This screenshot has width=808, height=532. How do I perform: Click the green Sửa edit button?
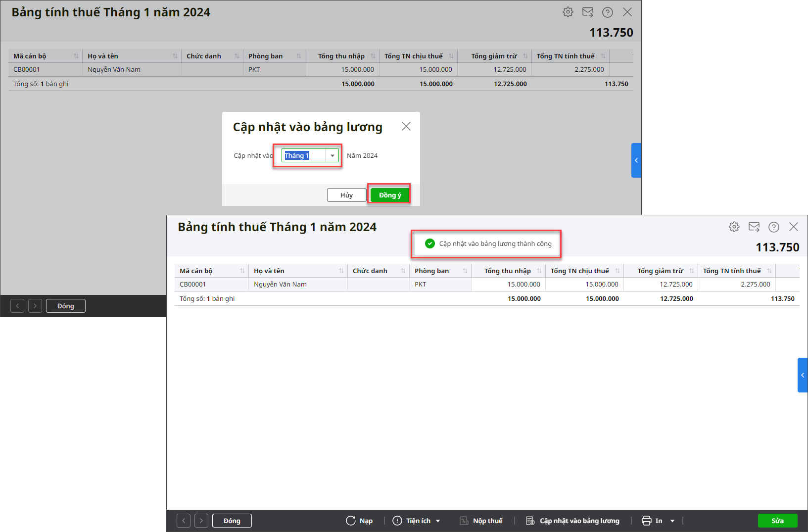click(777, 521)
